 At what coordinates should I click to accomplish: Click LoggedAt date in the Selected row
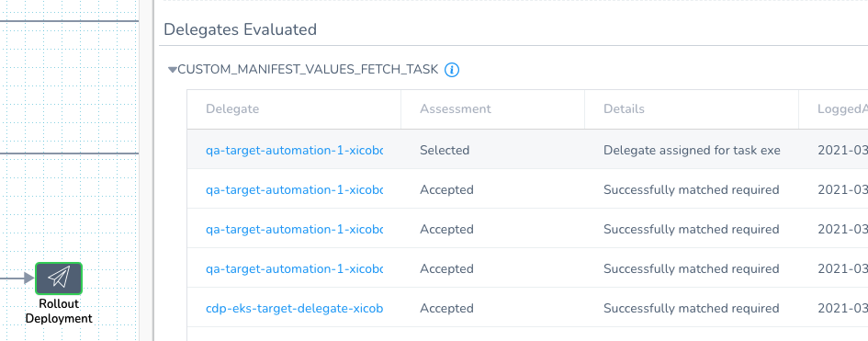pos(842,150)
